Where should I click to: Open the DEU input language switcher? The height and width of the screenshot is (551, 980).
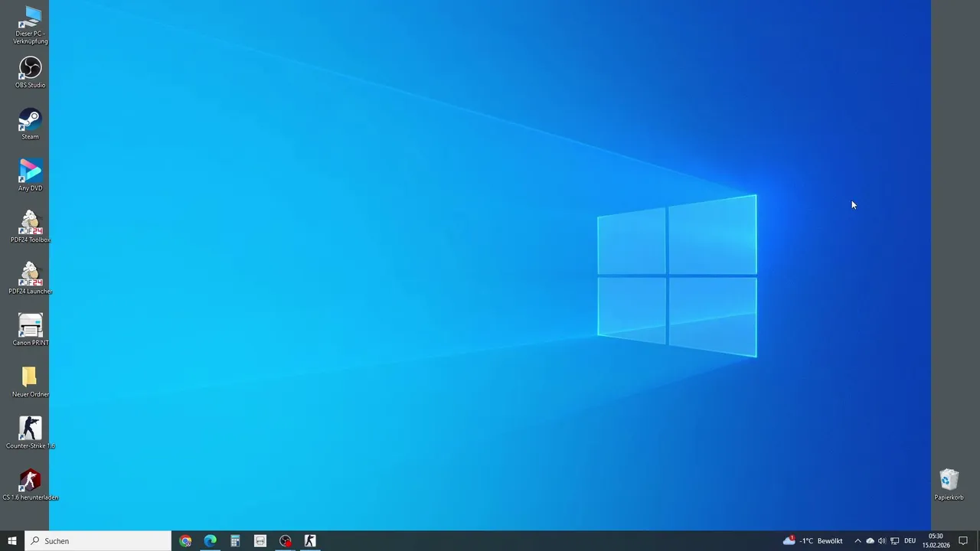910,541
